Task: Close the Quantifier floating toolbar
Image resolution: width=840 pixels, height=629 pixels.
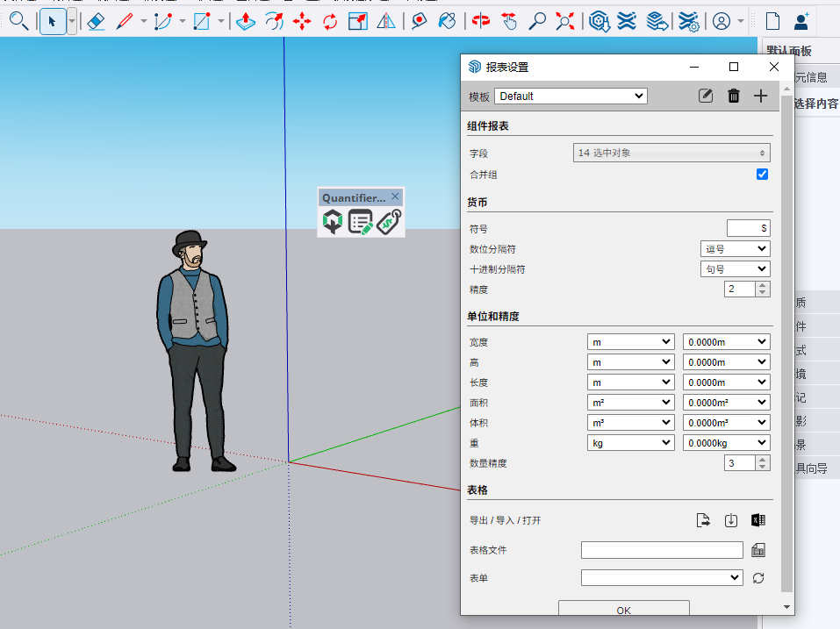Action: coord(395,197)
